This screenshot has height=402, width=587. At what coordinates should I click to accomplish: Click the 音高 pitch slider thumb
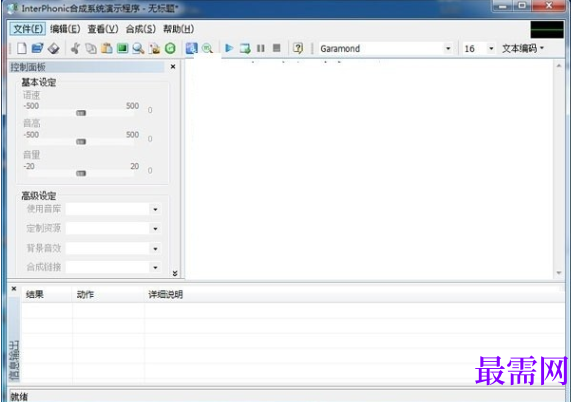click(81, 142)
